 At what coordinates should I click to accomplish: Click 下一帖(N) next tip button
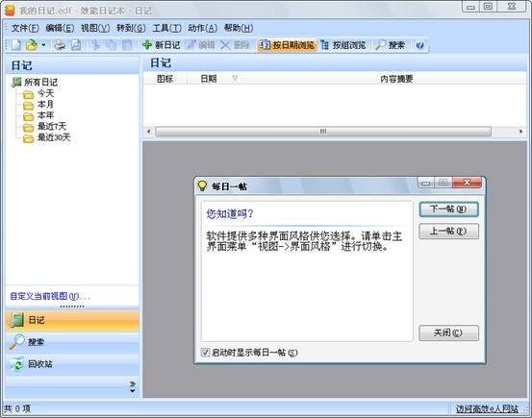coord(449,209)
